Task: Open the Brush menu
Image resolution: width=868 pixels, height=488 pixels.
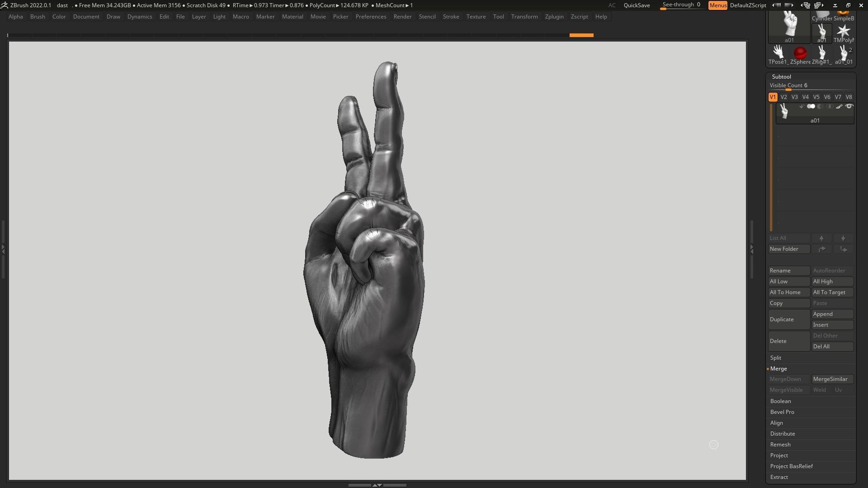Action: pyautogui.click(x=38, y=17)
